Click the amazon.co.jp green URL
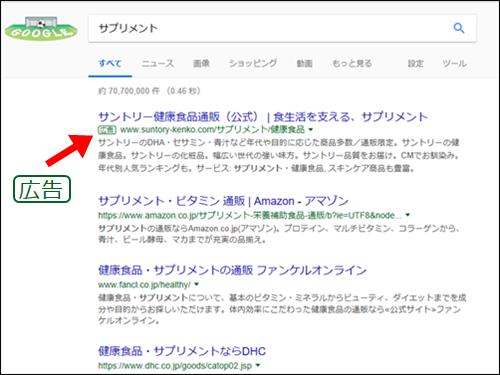The height and width of the screenshot is (375, 500). (x=250, y=215)
